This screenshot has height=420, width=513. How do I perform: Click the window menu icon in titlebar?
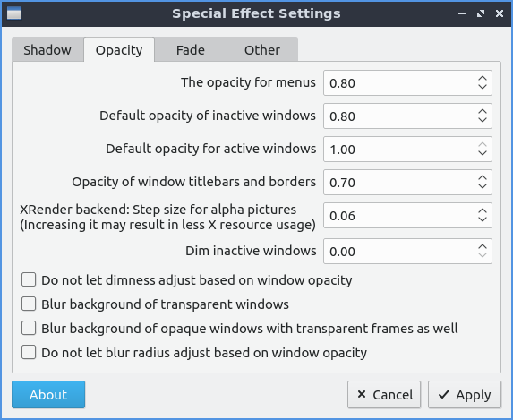(x=14, y=13)
